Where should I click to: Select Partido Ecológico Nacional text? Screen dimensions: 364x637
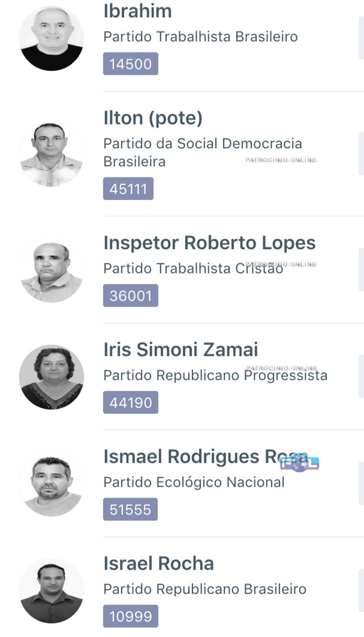tap(194, 482)
